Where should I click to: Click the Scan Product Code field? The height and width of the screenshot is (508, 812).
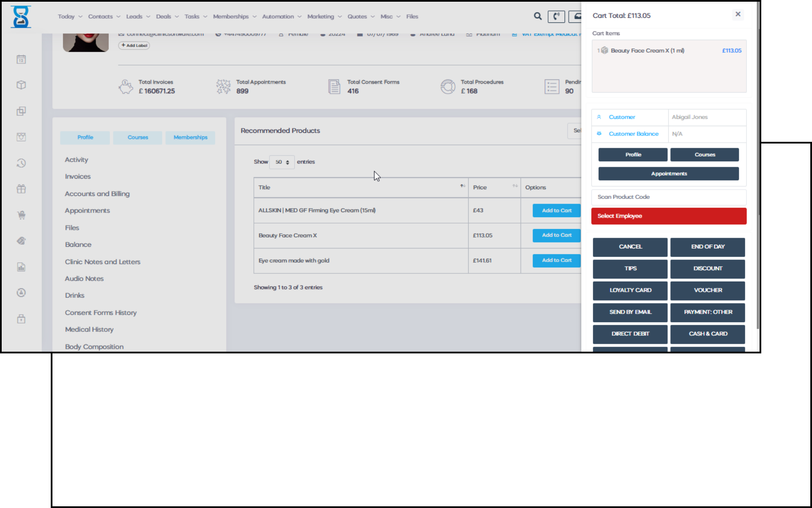tap(668, 197)
